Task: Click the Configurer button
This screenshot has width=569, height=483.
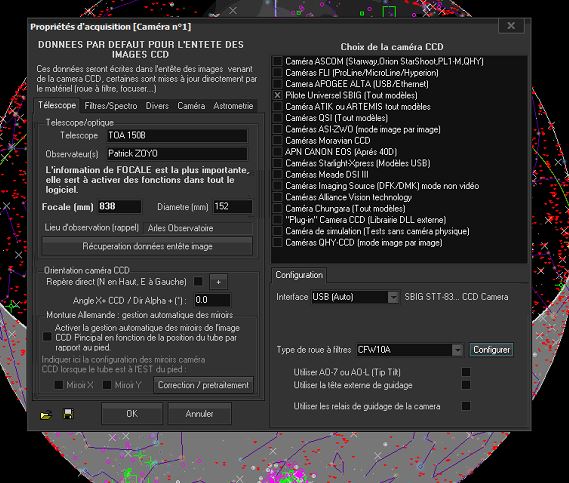Action: (491, 350)
